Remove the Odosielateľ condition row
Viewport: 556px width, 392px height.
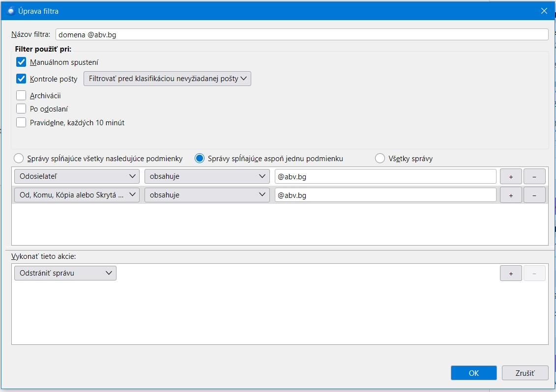[x=534, y=177]
